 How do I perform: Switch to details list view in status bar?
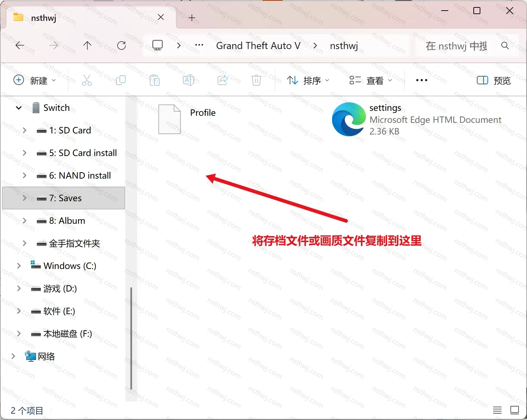click(497, 410)
